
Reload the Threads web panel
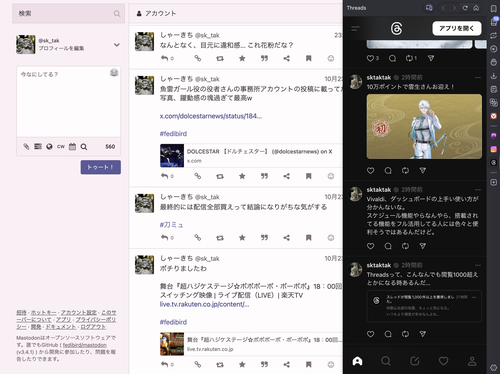pyautogui.click(x=465, y=8)
